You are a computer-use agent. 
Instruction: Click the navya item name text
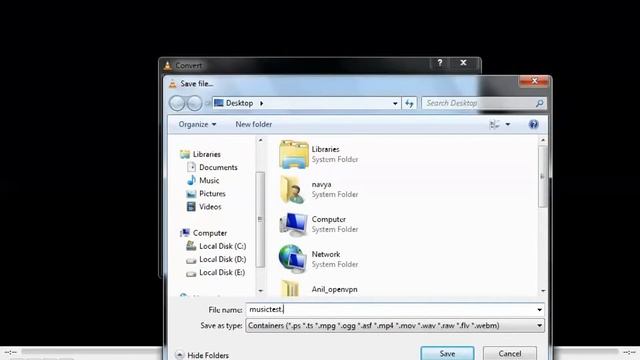tap(321, 184)
